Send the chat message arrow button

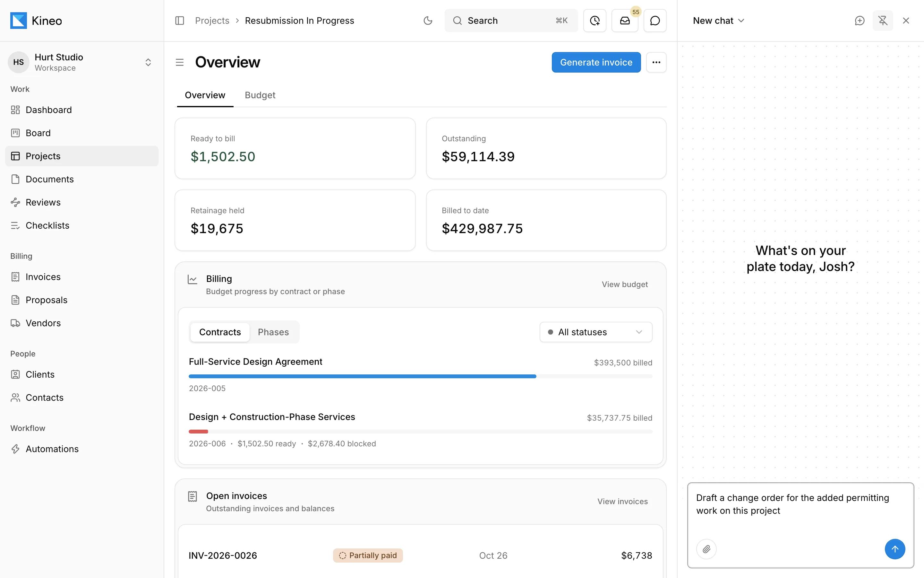pyautogui.click(x=895, y=549)
